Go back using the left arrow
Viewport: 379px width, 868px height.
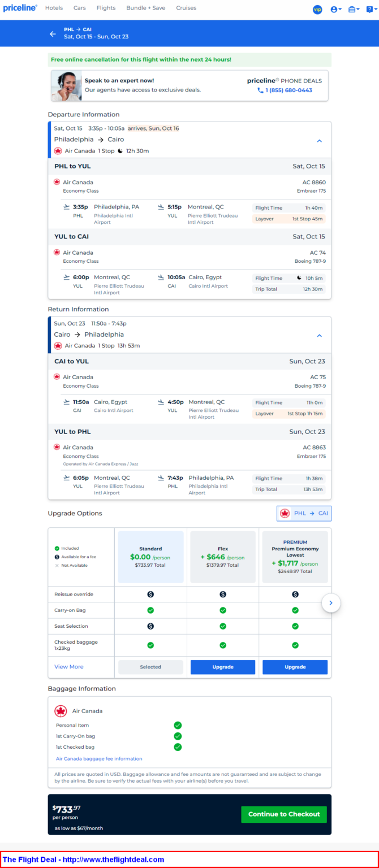click(x=53, y=34)
